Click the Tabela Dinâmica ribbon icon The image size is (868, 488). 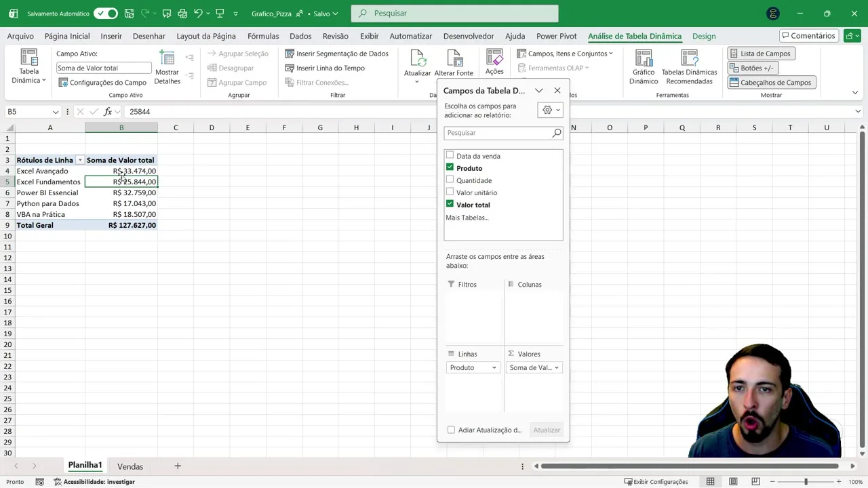tap(28, 67)
